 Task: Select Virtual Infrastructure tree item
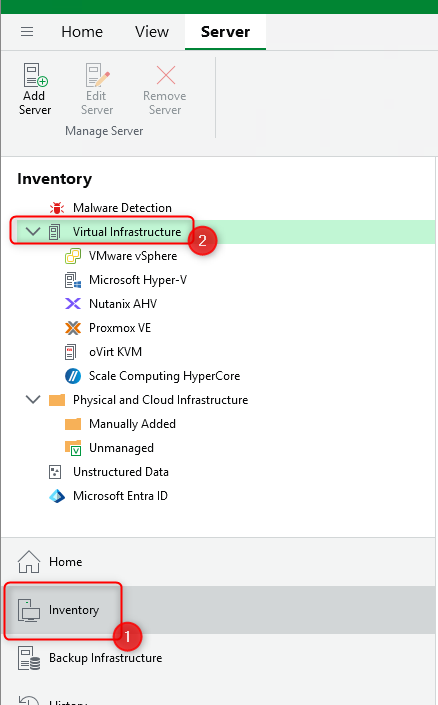(127, 232)
